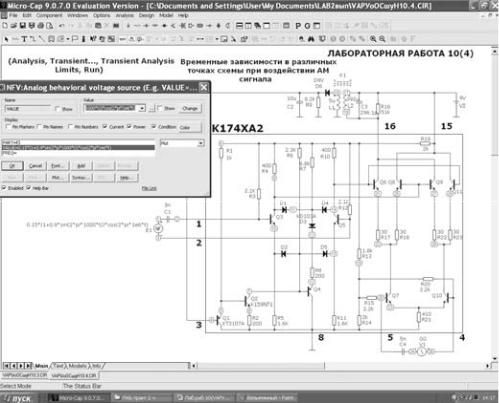Image resolution: width=499 pixels, height=403 pixels.
Task: Click the G toolbar icon
Action: [x=307, y=26]
